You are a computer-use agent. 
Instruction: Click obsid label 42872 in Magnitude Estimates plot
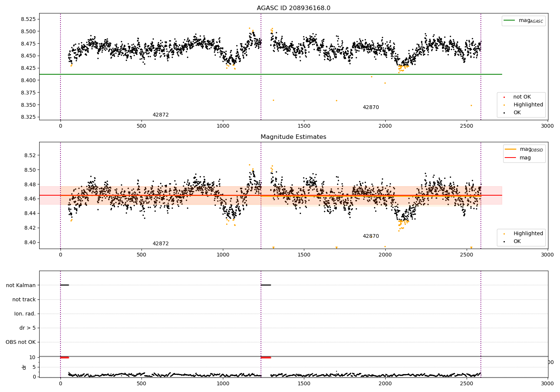coord(161,243)
